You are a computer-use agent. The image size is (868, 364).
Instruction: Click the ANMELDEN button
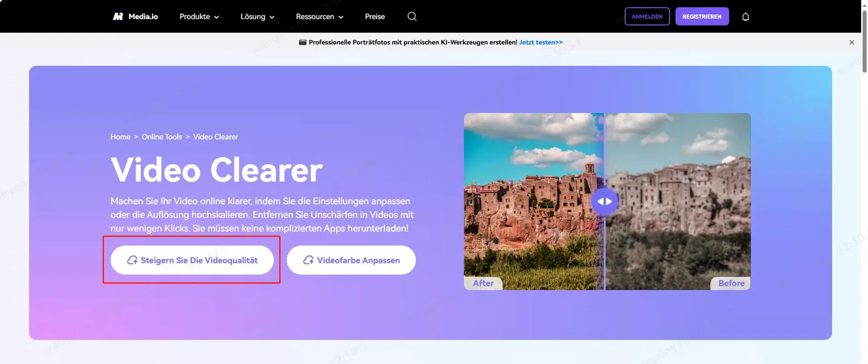click(647, 16)
